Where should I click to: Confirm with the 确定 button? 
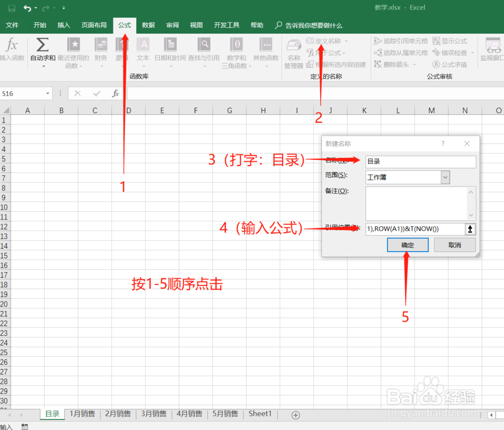click(408, 244)
